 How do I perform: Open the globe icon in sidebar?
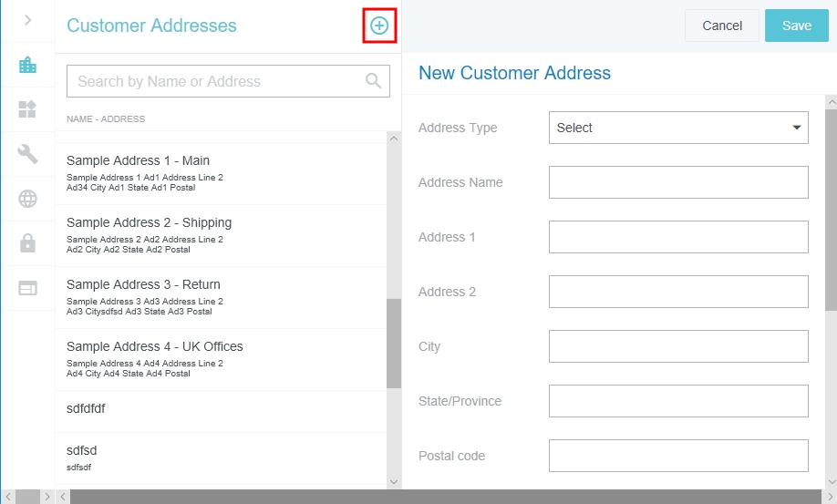click(x=27, y=199)
